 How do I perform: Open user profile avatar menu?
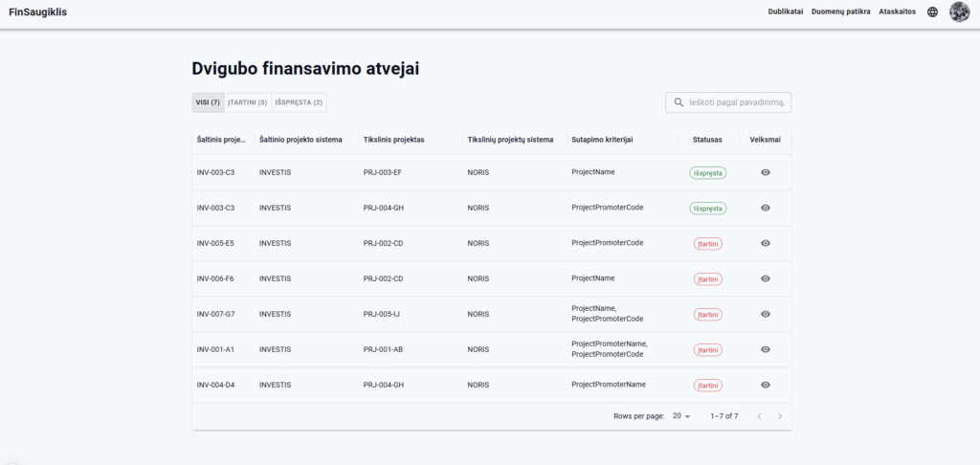959,11
